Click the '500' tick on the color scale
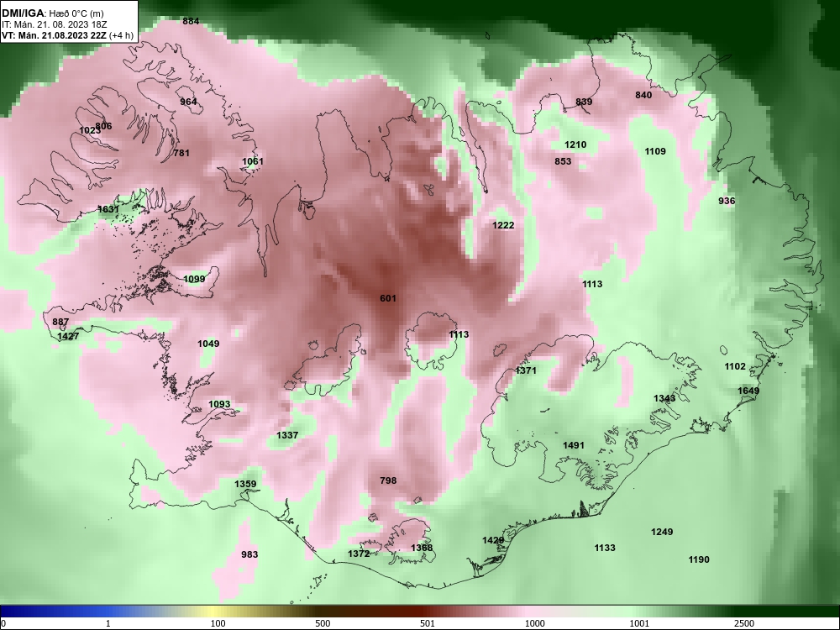The height and width of the screenshot is (630, 840). coord(323,623)
